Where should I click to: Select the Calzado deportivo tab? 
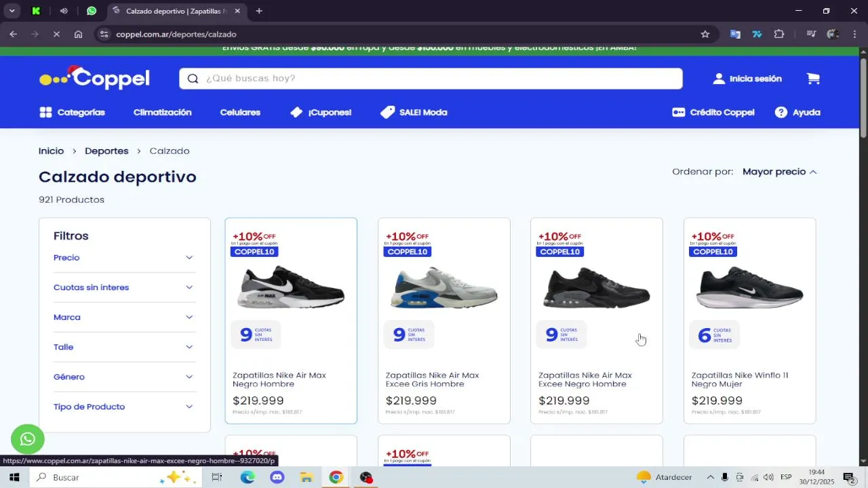pyautogui.click(x=175, y=11)
